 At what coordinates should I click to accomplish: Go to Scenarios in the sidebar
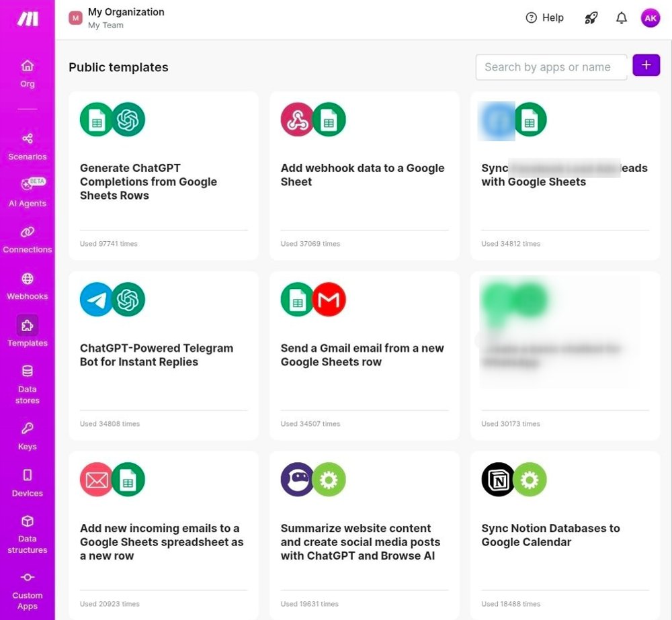pyautogui.click(x=28, y=146)
